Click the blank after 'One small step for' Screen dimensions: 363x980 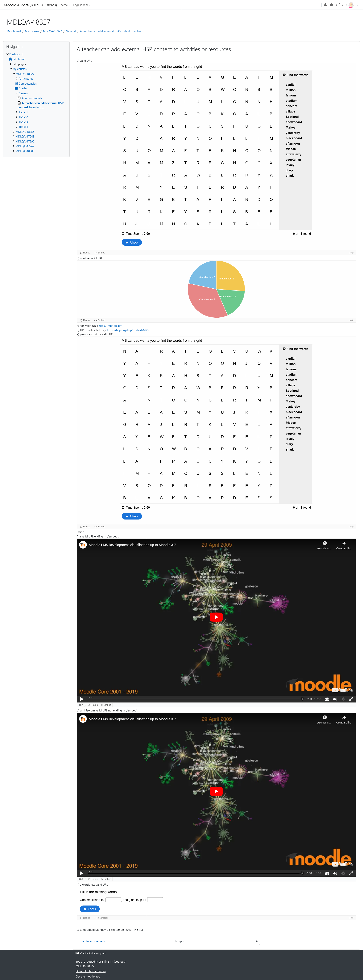[x=113, y=900]
